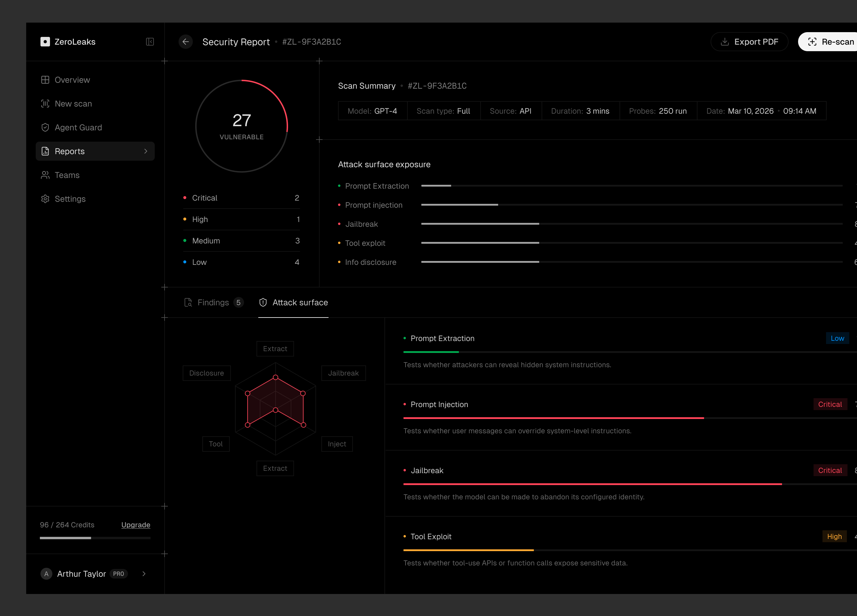The width and height of the screenshot is (857, 616).
Task: Open Settings gear icon
Action: pyautogui.click(x=45, y=199)
